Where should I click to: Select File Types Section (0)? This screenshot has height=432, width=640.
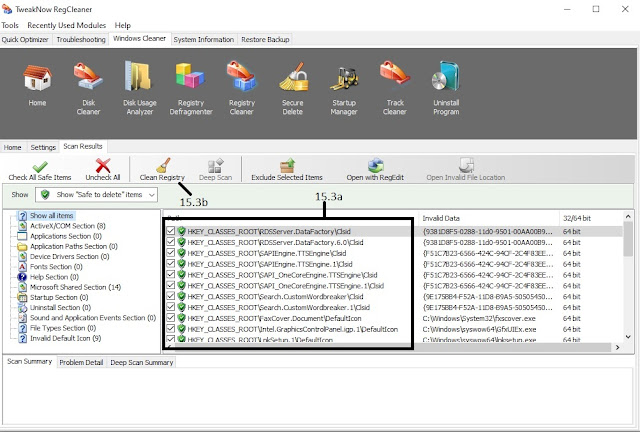[x=63, y=328]
